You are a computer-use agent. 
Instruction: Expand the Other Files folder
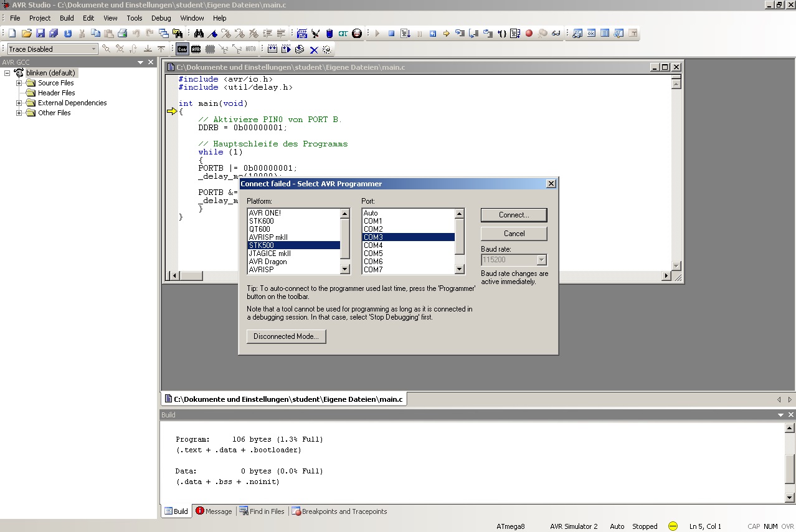(19, 113)
